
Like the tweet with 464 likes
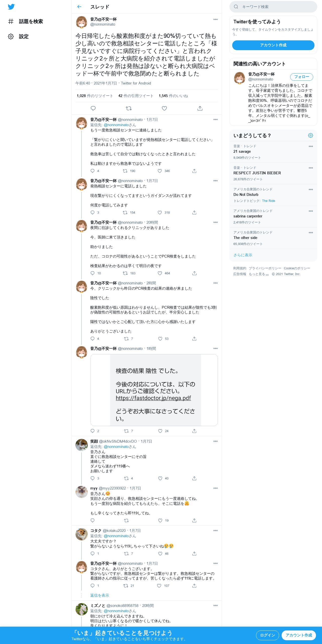tap(160, 273)
